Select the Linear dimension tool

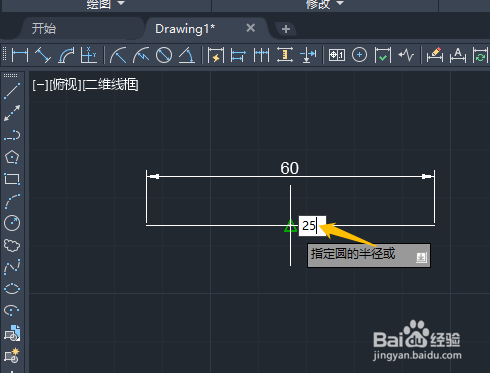(20, 55)
